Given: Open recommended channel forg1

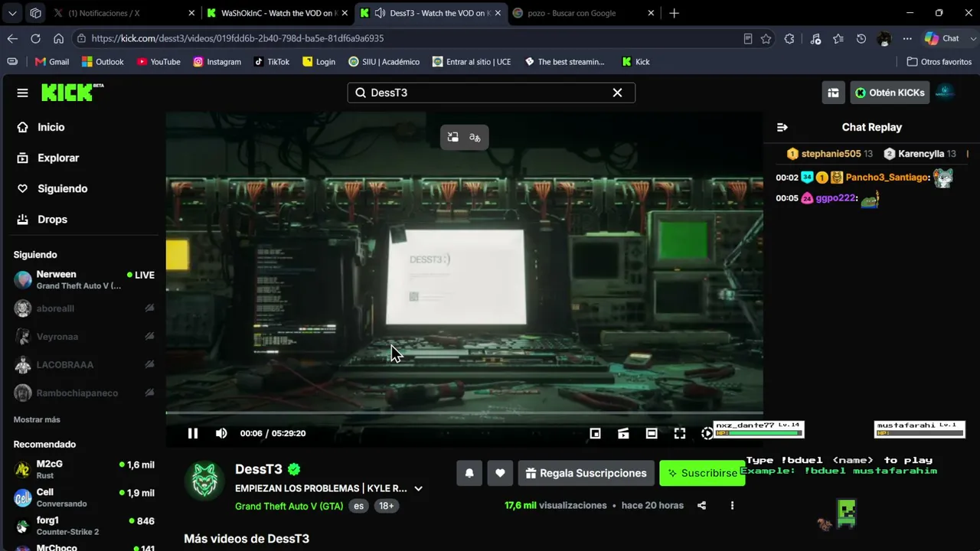Looking at the screenshot, I should pos(84,526).
